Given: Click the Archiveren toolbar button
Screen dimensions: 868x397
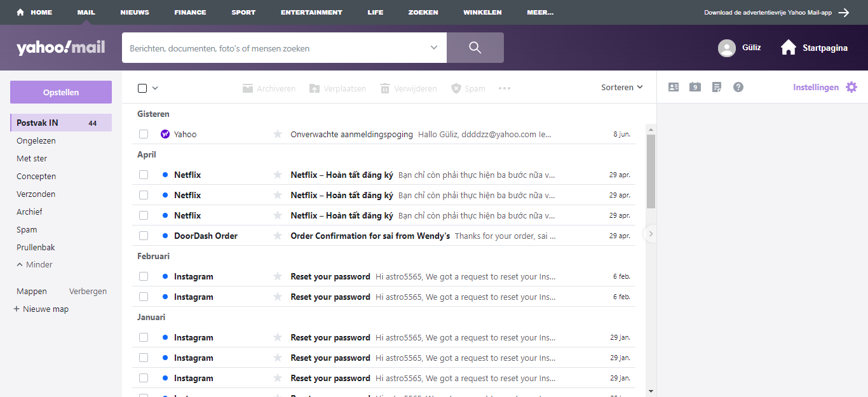Looking at the screenshot, I should coord(269,88).
